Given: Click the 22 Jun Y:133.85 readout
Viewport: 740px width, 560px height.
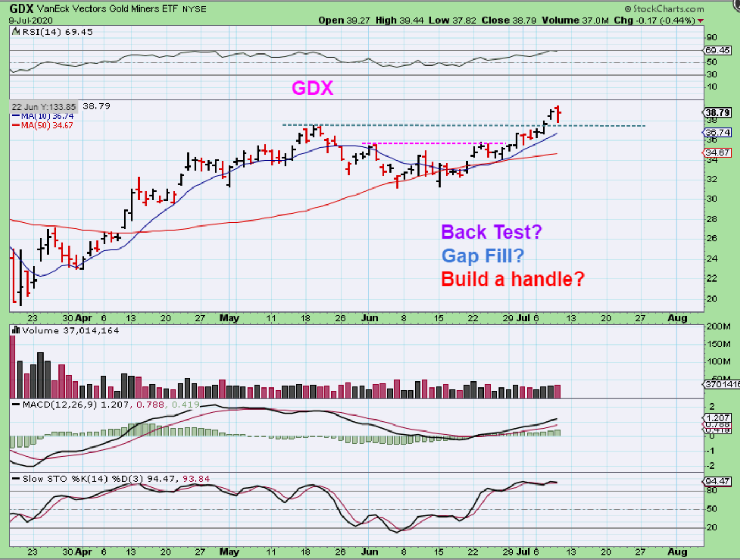Looking at the screenshot, I should point(44,106).
